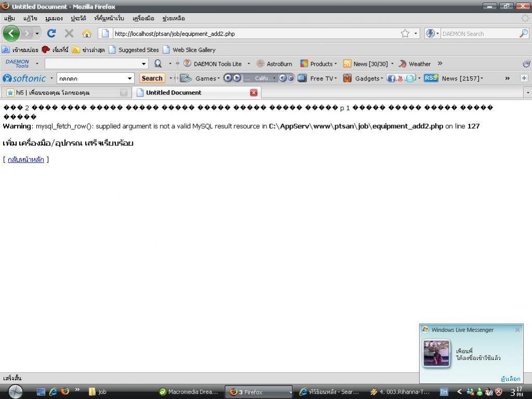Show more DAEMON toolbar items chevron

pos(440,63)
